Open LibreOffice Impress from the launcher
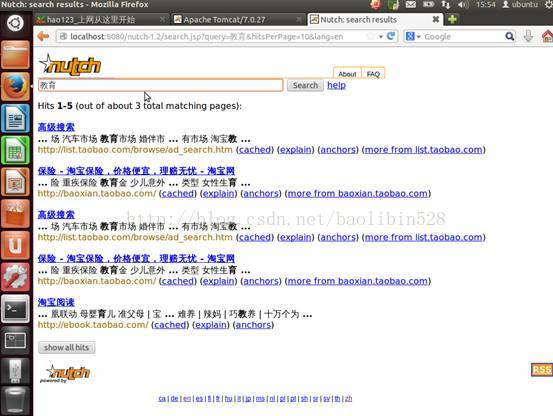 point(15,182)
